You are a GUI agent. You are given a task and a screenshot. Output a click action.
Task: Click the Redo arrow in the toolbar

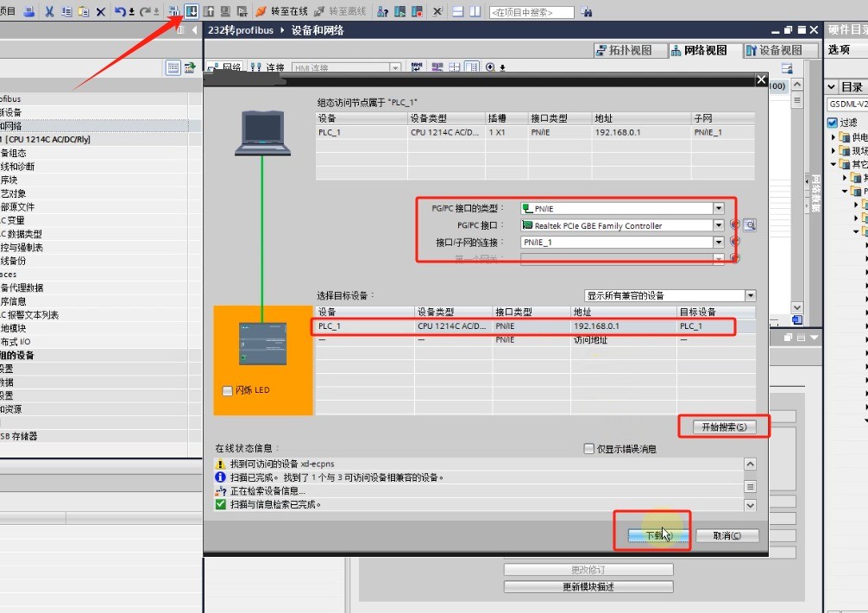coord(146,11)
